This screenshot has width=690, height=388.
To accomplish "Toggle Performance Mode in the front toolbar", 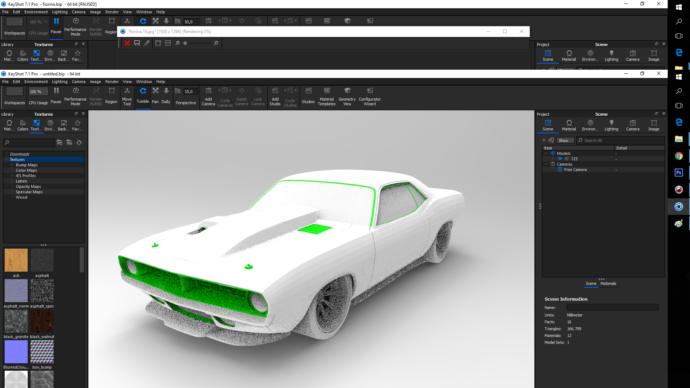I will [75, 96].
